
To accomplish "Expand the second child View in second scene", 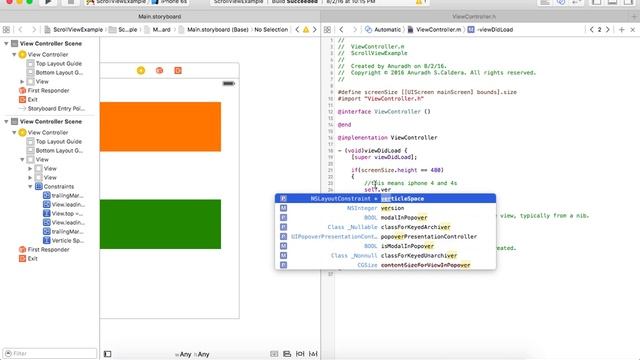I will click(30, 178).
